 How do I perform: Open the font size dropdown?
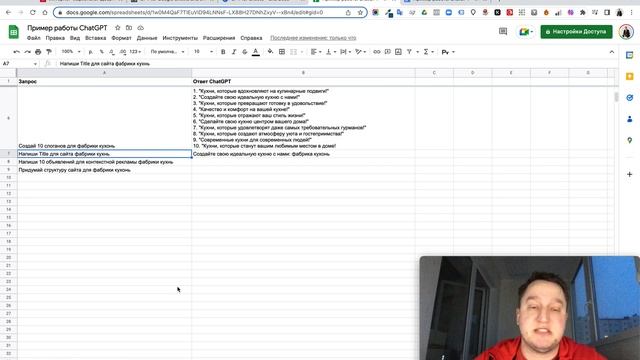[203, 52]
